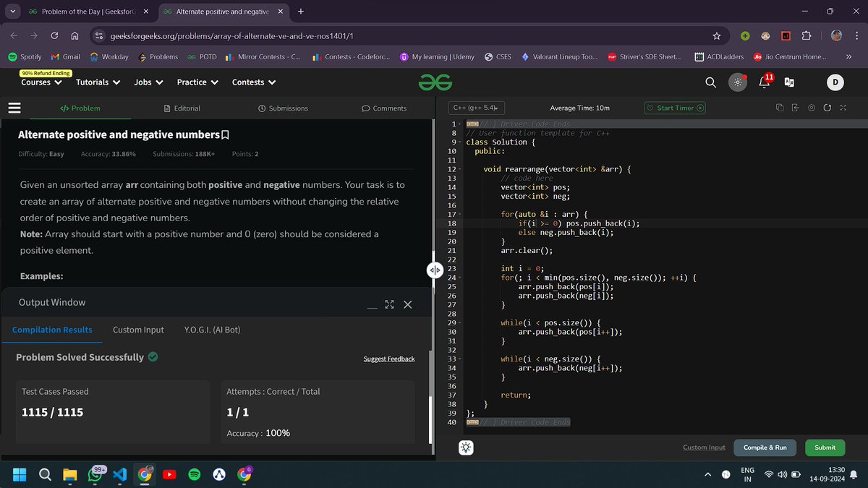Expand the Contests dropdown
This screenshot has height=488, width=868.
click(x=254, y=82)
